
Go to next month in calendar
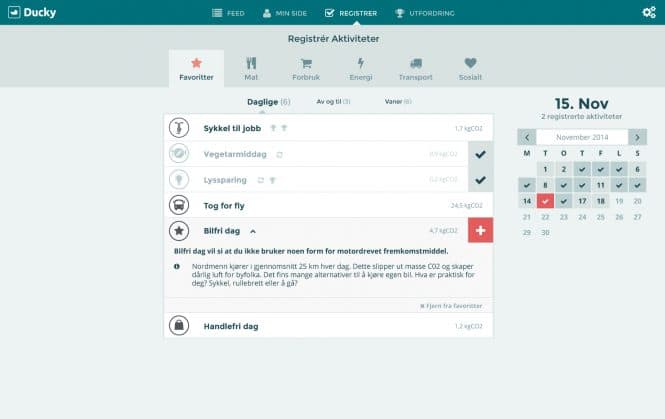click(x=637, y=136)
